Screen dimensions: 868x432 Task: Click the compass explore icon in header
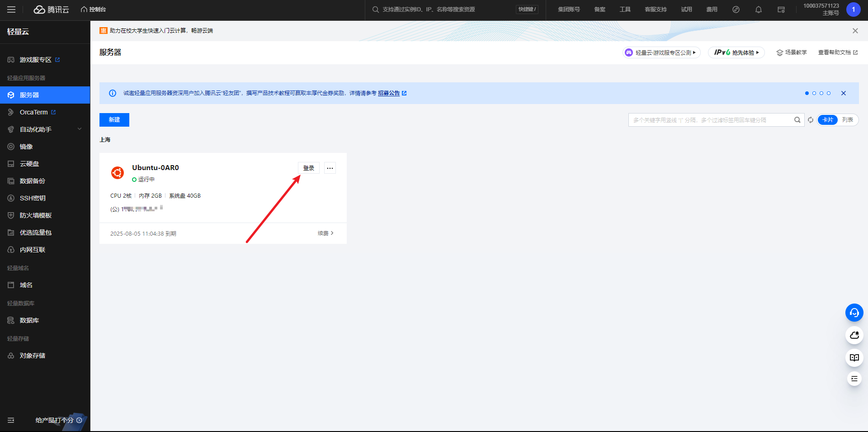(736, 9)
